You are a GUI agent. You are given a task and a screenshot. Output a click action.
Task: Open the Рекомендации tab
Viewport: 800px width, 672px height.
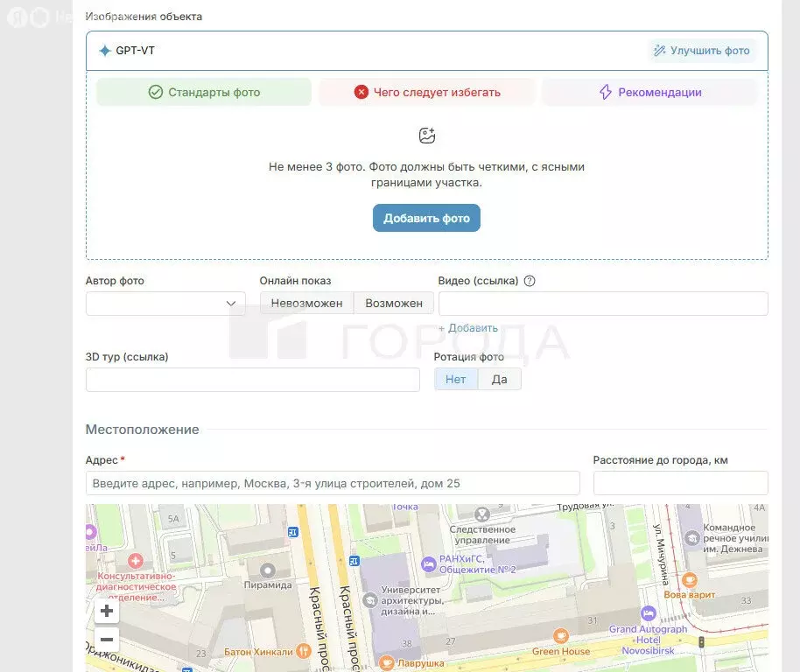[x=649, y=92]
